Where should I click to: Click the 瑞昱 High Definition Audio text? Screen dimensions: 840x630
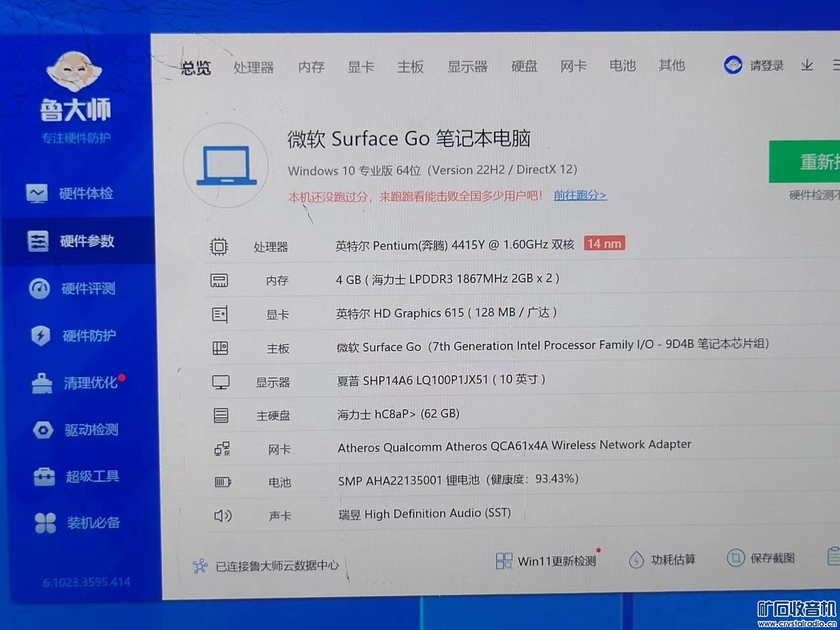point(425,513)
